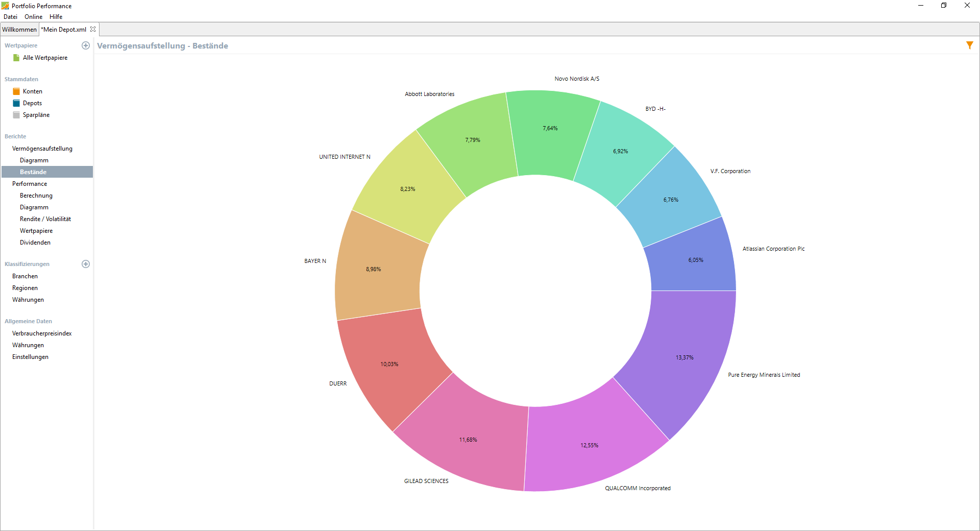The image size is (980, 531).
Task: Switch to the Mein Depot.xml tab
Action: coord(65,29)
